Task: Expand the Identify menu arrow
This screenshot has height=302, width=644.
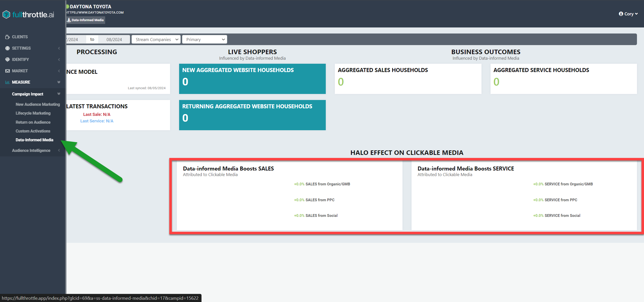Action: pyautogui.click(x=59, y=59)
